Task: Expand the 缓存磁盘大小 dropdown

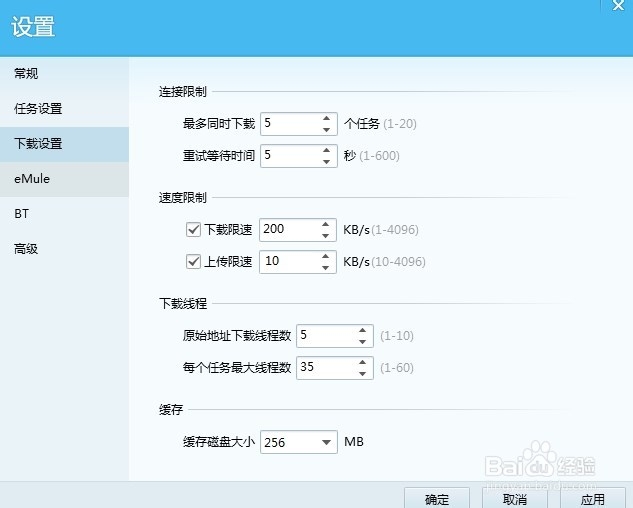Action: (327, 443)
